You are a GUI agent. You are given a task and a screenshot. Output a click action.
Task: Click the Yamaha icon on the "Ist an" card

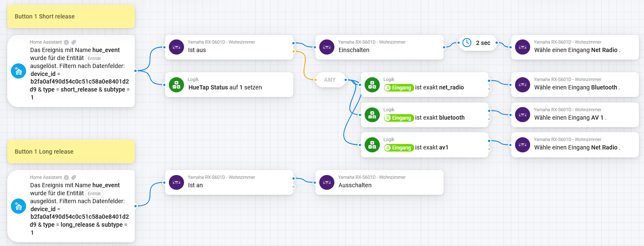[176, 182]
